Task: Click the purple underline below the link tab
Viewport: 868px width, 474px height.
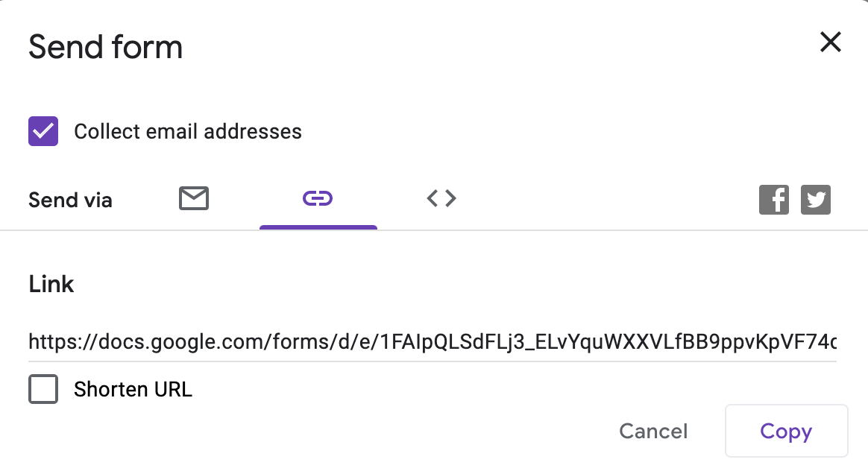Action: (x=318, y=227)
